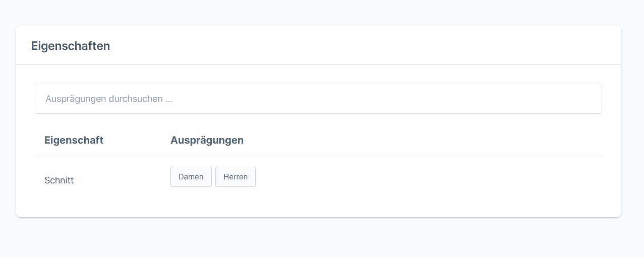
Task: Click inside the Ausprägungen search input
Action: point(318,99)
